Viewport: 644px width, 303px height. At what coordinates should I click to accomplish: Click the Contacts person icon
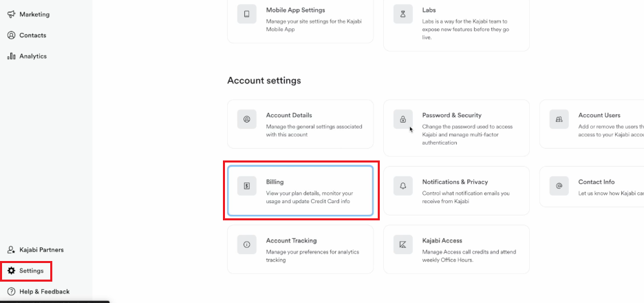tap(12, 35)
